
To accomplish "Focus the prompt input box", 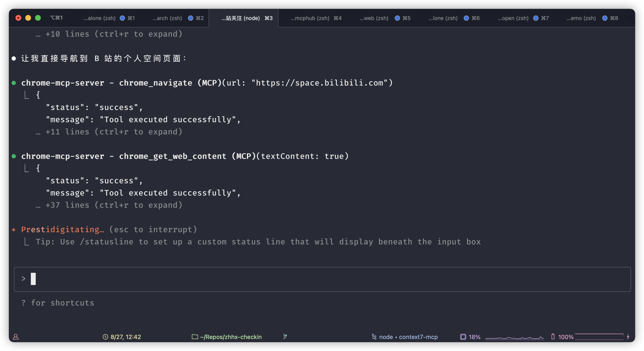I will (322, 279).
